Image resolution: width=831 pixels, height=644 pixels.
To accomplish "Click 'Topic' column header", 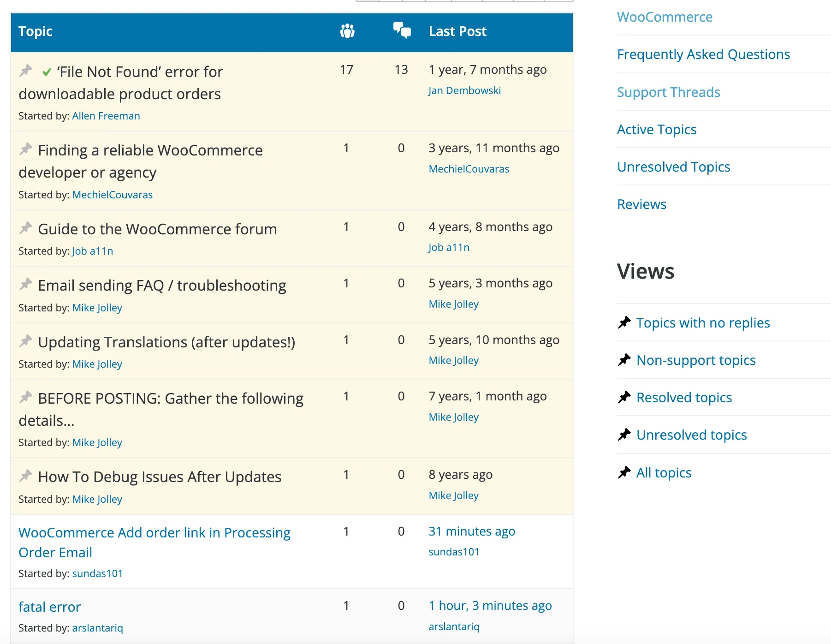I will click(36, 31).
